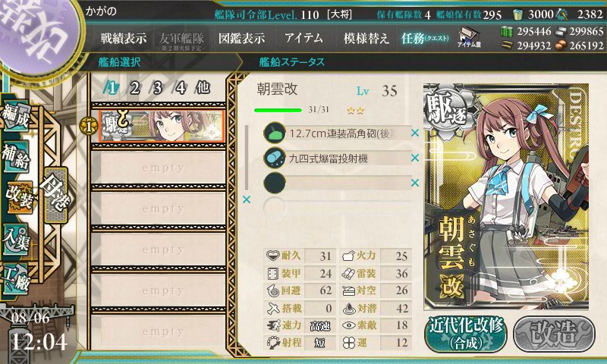Click the 12.7cm連装高角砲 equipment icon
Image resolution: width=607 pixels, height=364 pixels.
pos(274,133)
